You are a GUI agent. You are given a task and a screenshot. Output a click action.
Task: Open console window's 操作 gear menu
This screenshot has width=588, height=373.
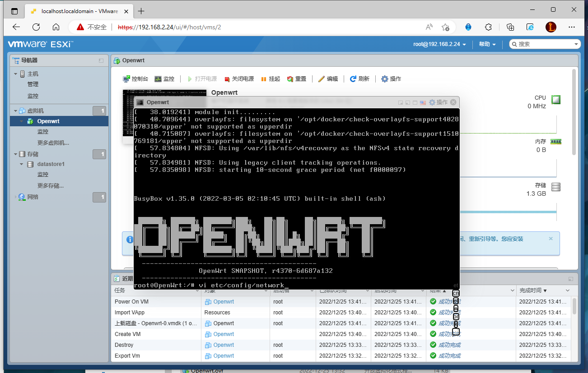(x=438, y=102)
